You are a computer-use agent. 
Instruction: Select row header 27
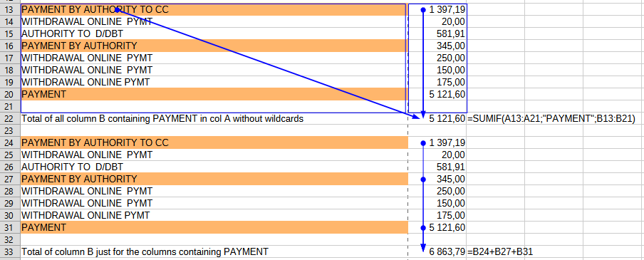coord(10,179)
